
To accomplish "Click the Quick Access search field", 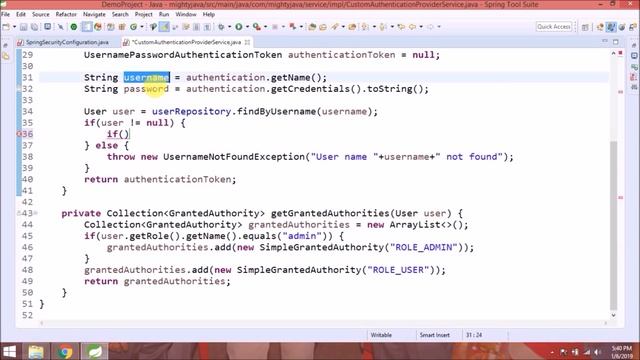I will point(553,27).
